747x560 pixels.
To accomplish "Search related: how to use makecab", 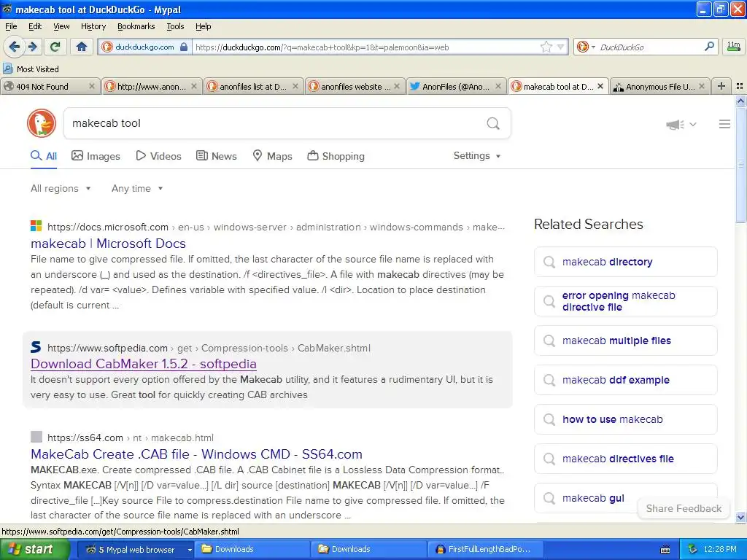I will [625, 419].
